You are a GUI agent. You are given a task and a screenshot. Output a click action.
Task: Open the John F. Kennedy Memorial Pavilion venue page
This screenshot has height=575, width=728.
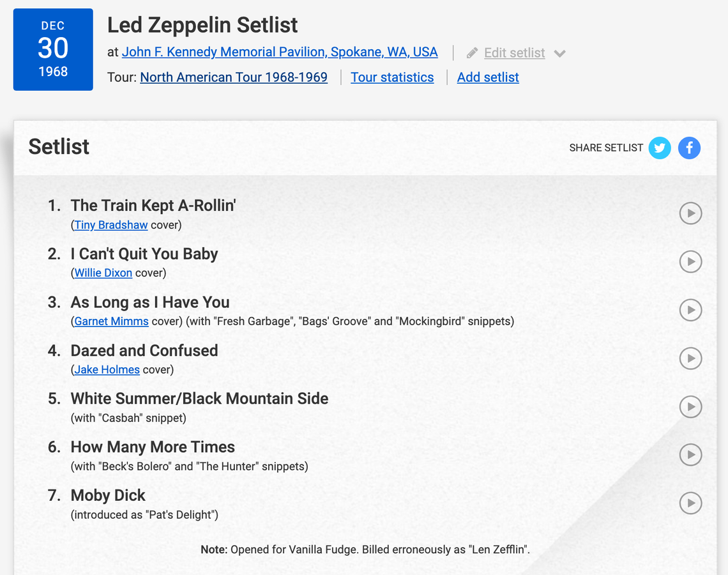coord(280,52)
